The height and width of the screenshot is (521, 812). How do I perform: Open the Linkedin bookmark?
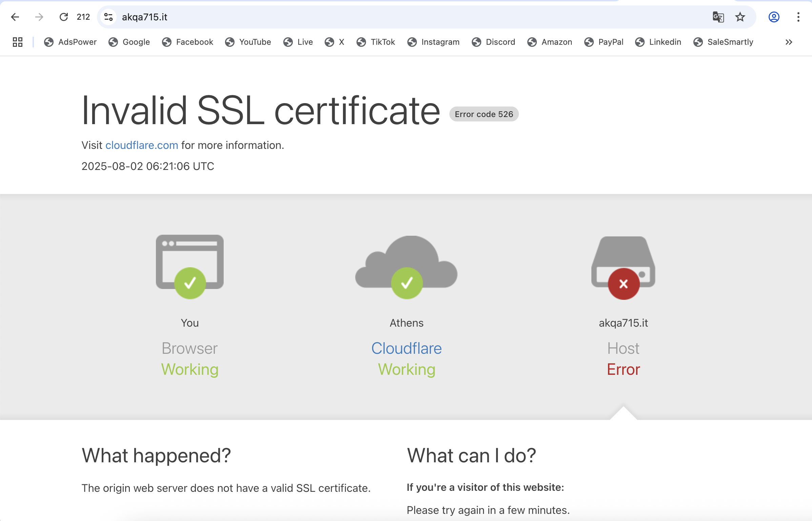pyautogui.click(x=658, y=42)
